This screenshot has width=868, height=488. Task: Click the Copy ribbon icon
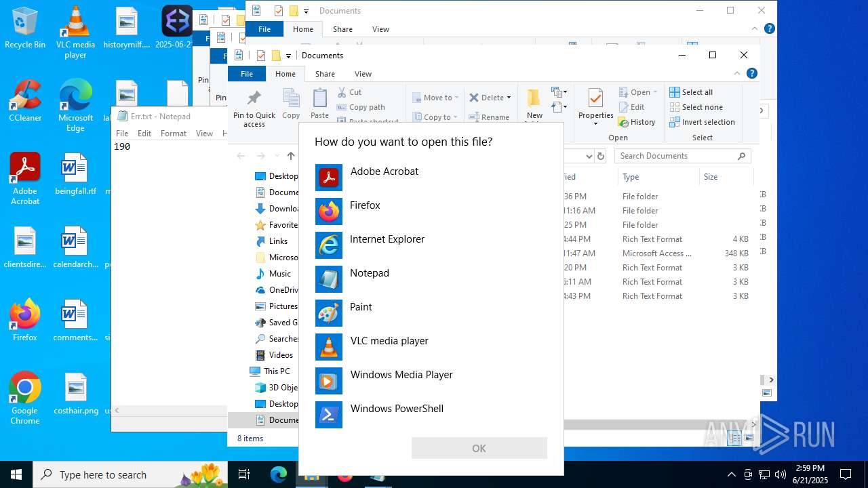click(291, 104)
